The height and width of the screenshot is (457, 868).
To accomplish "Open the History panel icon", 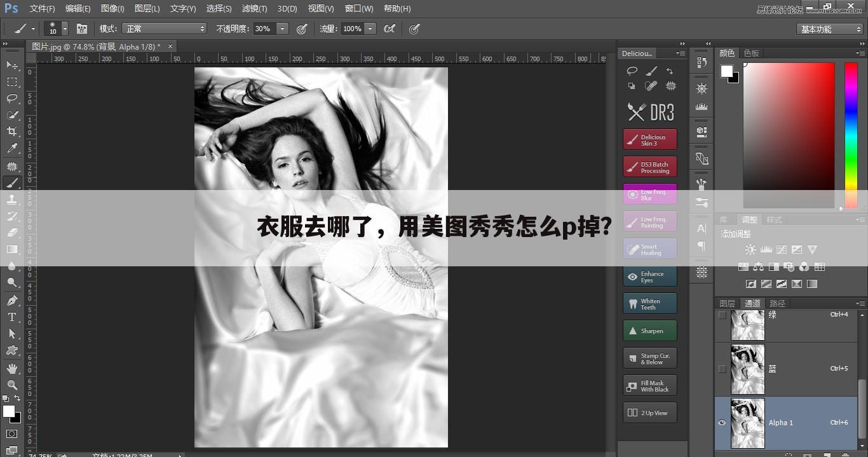I will tap(702, 62).
